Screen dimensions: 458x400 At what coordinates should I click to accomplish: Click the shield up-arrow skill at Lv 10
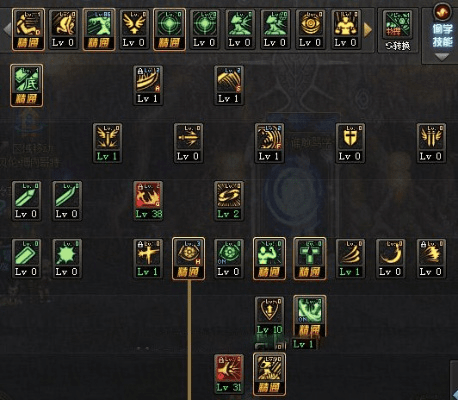point(269,316)
